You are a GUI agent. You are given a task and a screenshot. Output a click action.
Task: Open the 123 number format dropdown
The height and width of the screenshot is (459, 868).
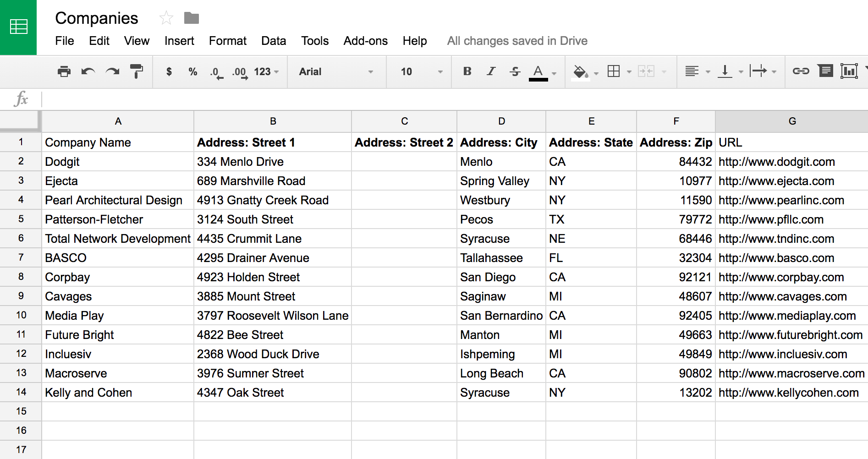(266, 71)
